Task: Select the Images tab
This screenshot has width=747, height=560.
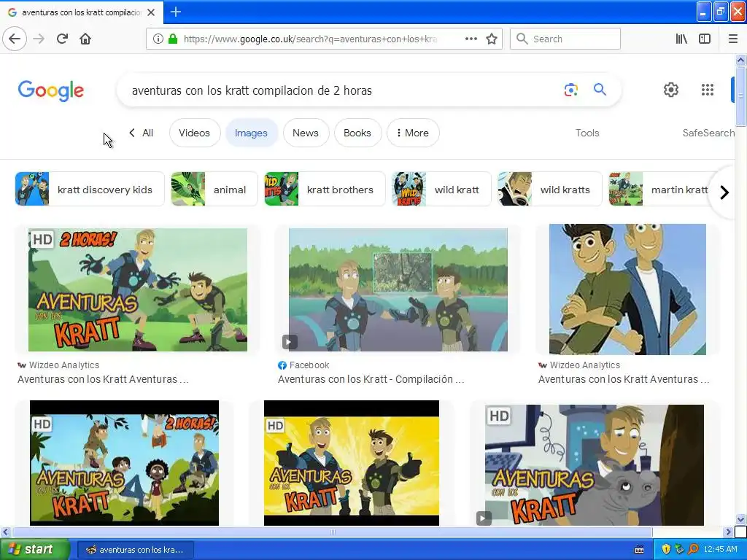Action: coord(251,133)
